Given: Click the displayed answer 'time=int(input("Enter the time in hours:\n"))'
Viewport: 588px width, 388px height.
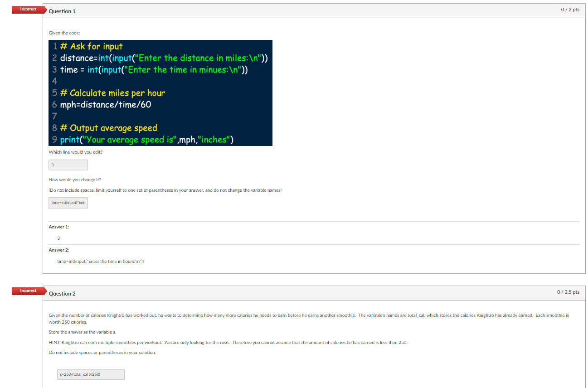Looking at the screenshot, I should 101,261.
